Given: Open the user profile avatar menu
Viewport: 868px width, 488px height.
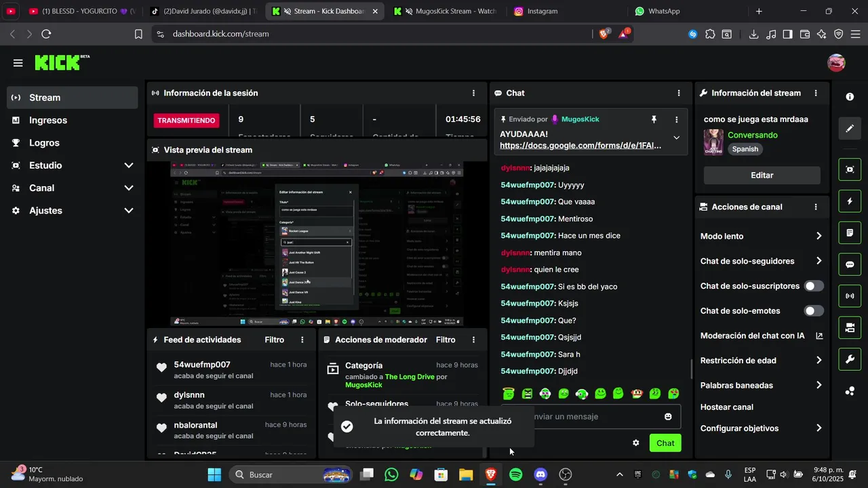Looking at the screenshot, I should pos(836,62).
